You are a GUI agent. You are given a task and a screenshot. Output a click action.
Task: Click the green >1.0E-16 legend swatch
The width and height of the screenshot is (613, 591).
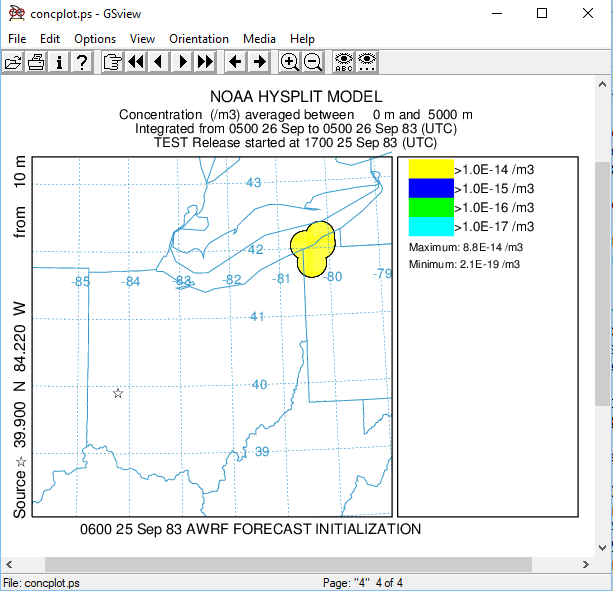click(x=431, y=207)
